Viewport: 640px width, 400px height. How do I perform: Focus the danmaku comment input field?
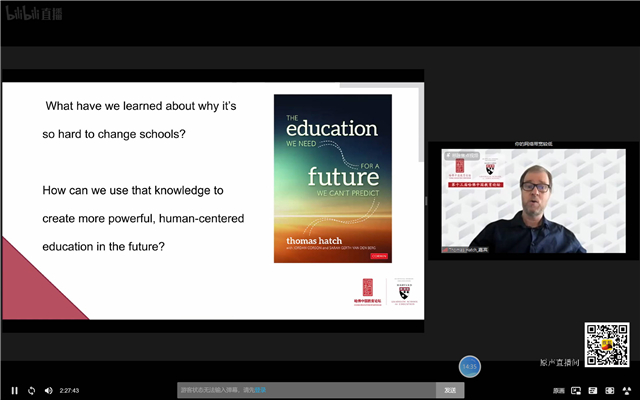307,390
